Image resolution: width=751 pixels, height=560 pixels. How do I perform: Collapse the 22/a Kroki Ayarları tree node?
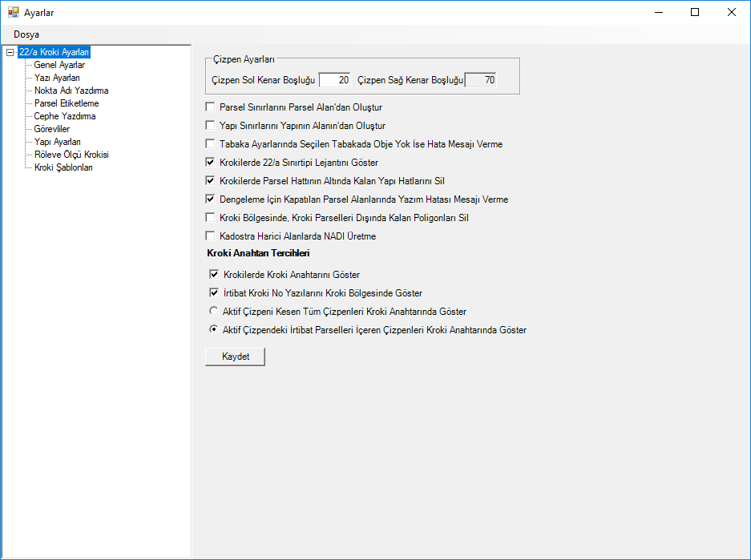point(10,52)
